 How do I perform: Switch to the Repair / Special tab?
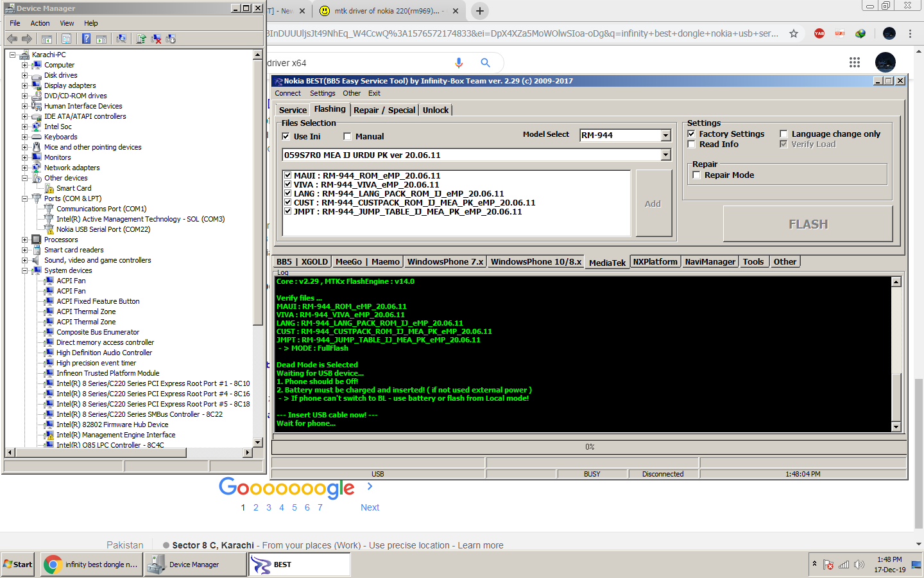pos(384,110)
